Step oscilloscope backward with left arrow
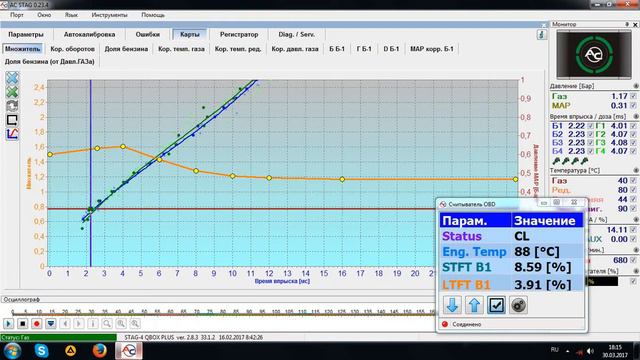The height and width of the screenshot is (360, 640). click(65, 324)
